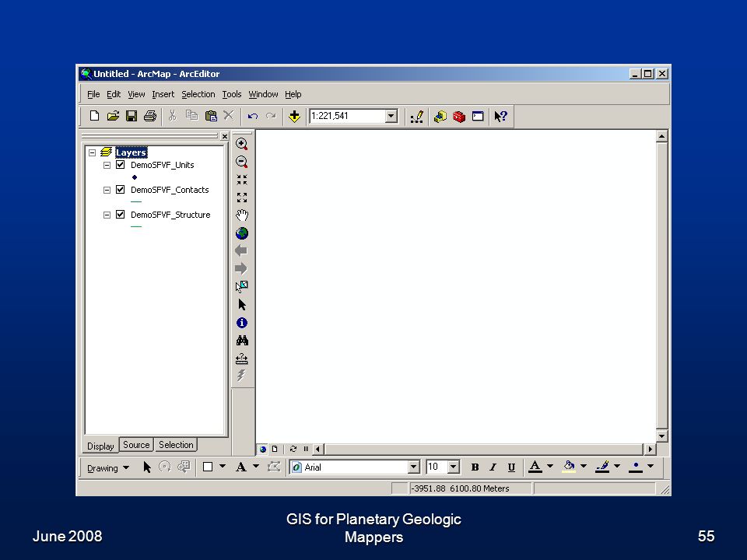The width and height of the screenshot is (747, 560).
Task: Activate the Identify info tool
Action: [242, 323]
